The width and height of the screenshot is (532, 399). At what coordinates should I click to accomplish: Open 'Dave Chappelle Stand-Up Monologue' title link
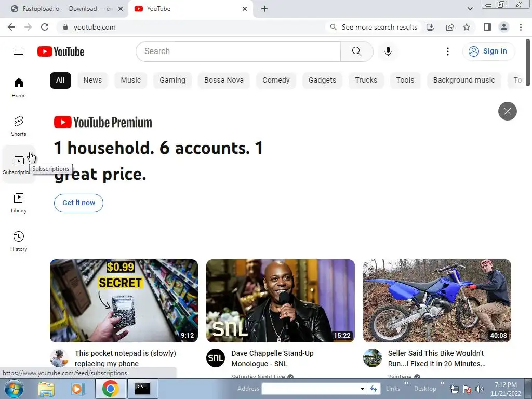[272, 358]
